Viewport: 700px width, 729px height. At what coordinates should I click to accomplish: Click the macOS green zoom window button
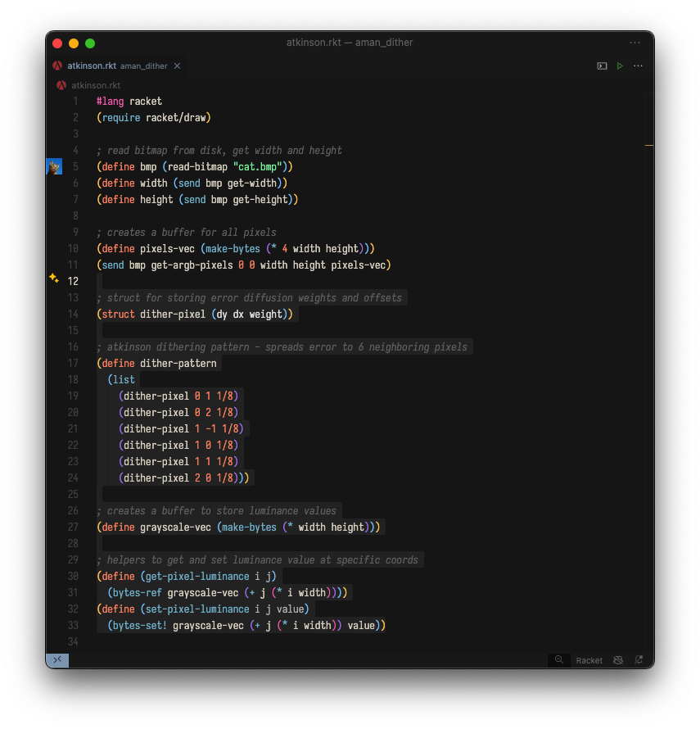coord(90,43)
